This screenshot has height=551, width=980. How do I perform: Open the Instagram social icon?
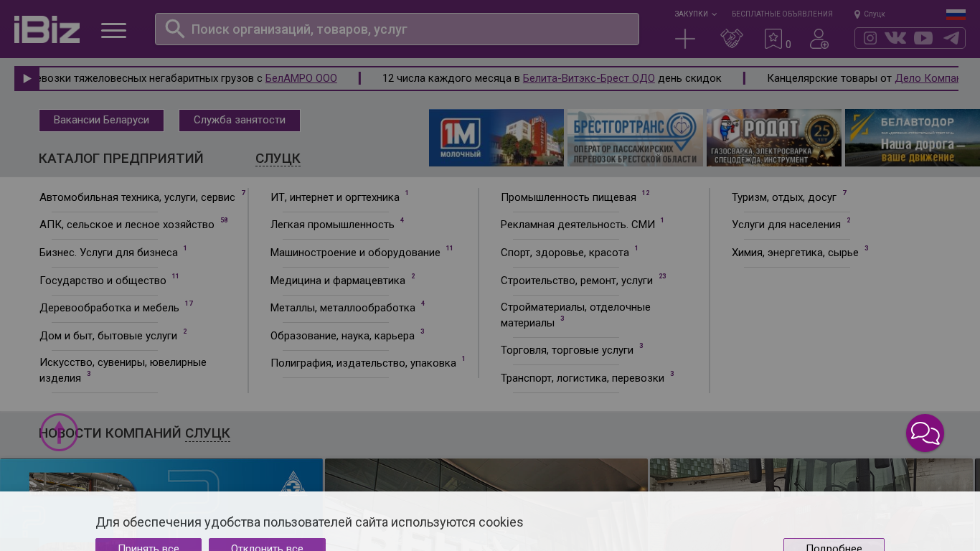pyautogui.click(x=870, y=38)
